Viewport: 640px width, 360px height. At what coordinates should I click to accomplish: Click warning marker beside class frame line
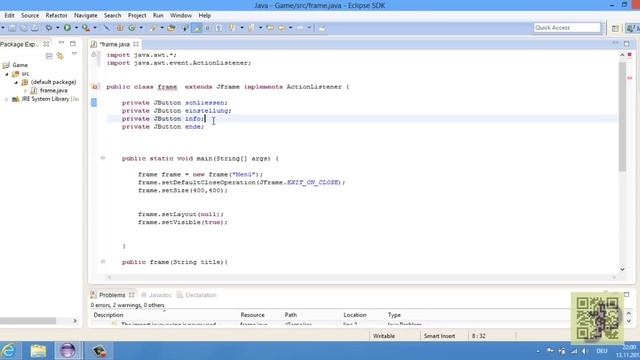[95, 87]
